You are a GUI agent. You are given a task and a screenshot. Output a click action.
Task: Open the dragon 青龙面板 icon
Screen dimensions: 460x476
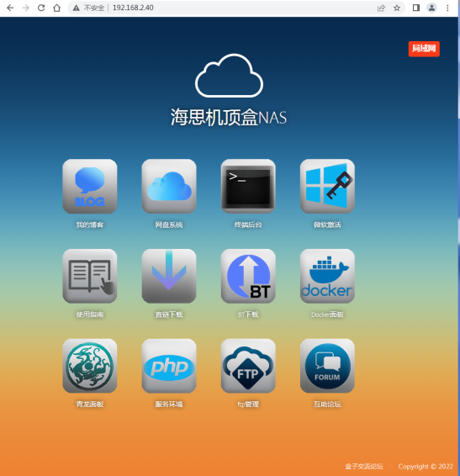click(x=90, y=366)
